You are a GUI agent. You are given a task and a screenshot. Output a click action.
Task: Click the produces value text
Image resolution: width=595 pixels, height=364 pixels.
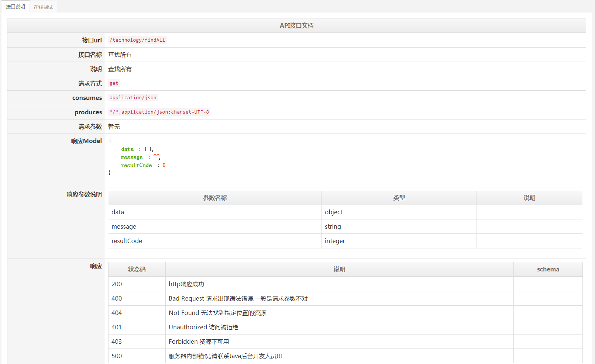(x=159, y=112)
